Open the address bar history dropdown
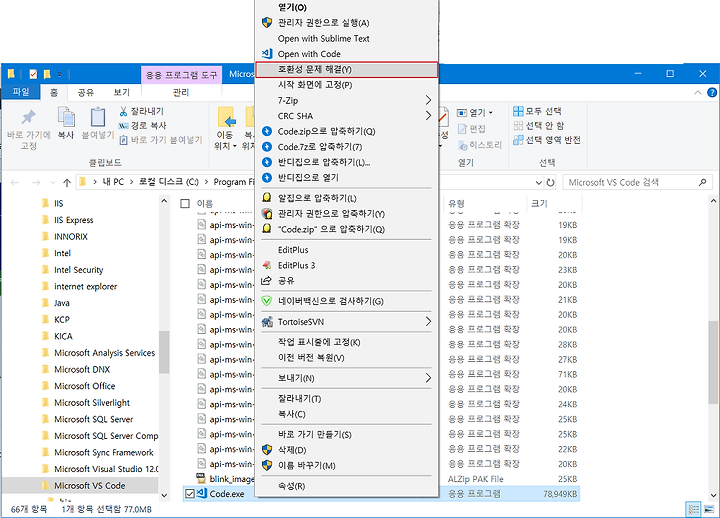Screen dimensions: 720x518 (539, 182)
